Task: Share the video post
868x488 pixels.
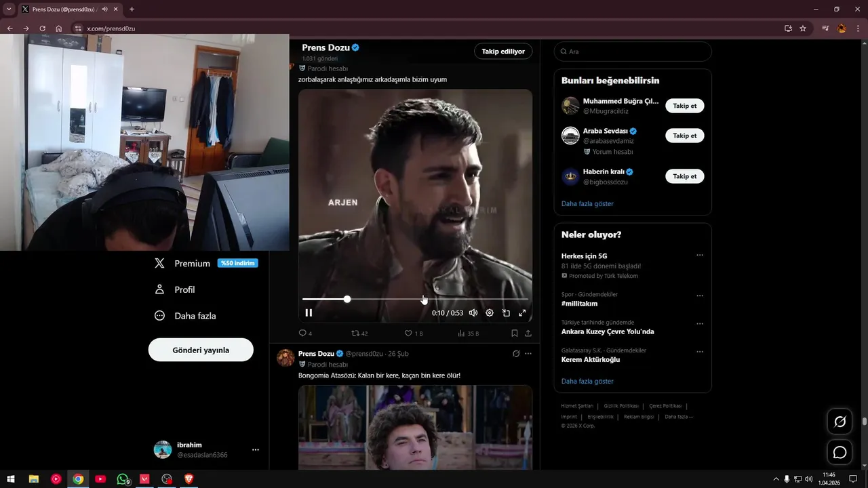Action: click(528, 333)
